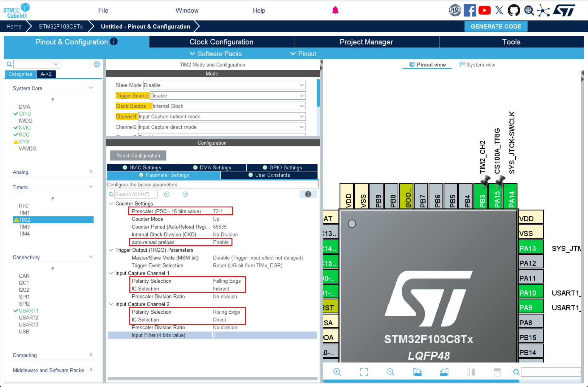588x387 pixels.
Task: Open the Channel1 mode dropdown
Action: point(222,116)
